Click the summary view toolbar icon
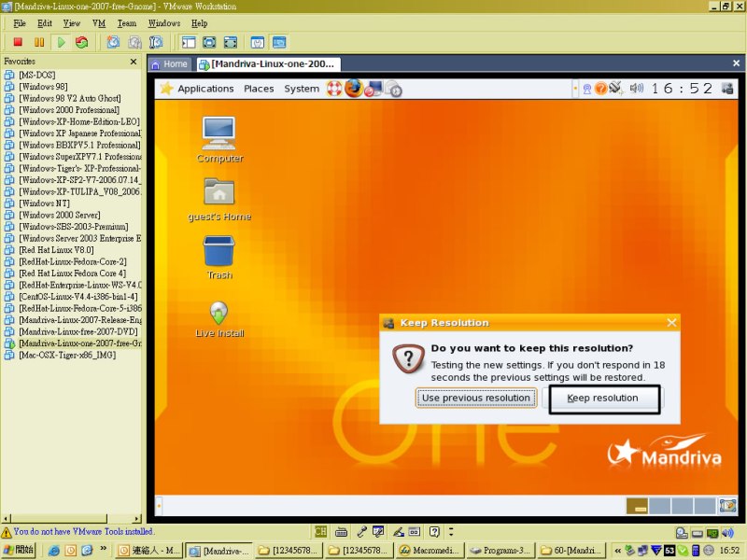This screenshot has height=560, width=747. [x=258, y=42]
